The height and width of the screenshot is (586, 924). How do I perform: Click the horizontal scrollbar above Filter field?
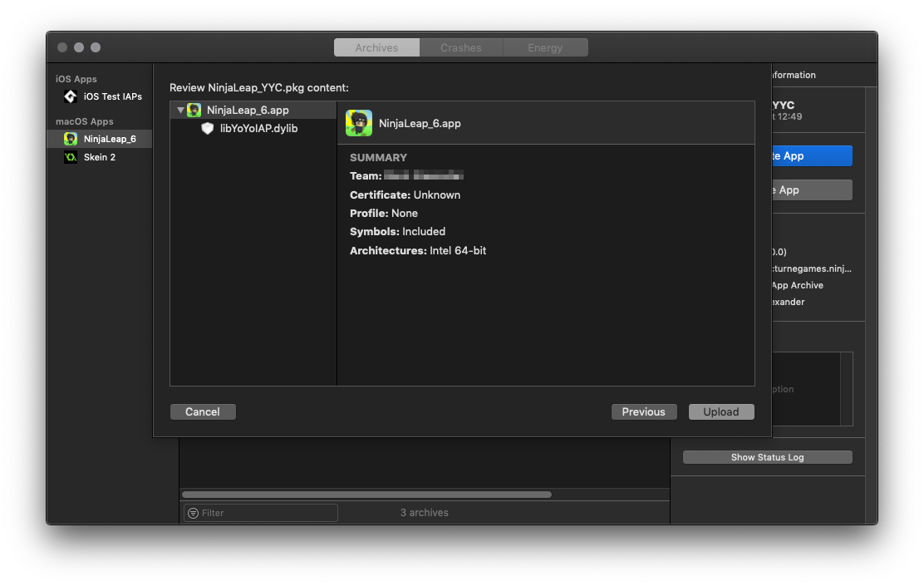(366, 495)
